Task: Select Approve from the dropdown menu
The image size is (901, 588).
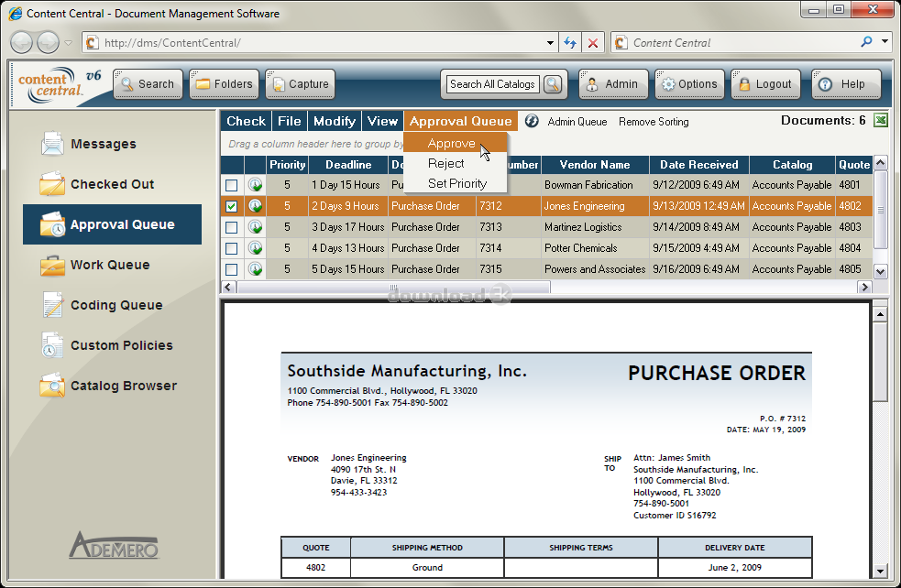Action: tap(456, 143)
